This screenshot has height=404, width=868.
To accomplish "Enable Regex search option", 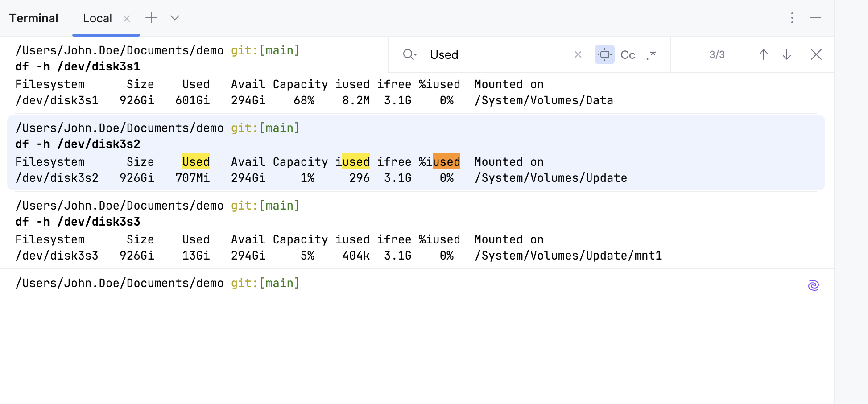I will click(x=651, y=54).
